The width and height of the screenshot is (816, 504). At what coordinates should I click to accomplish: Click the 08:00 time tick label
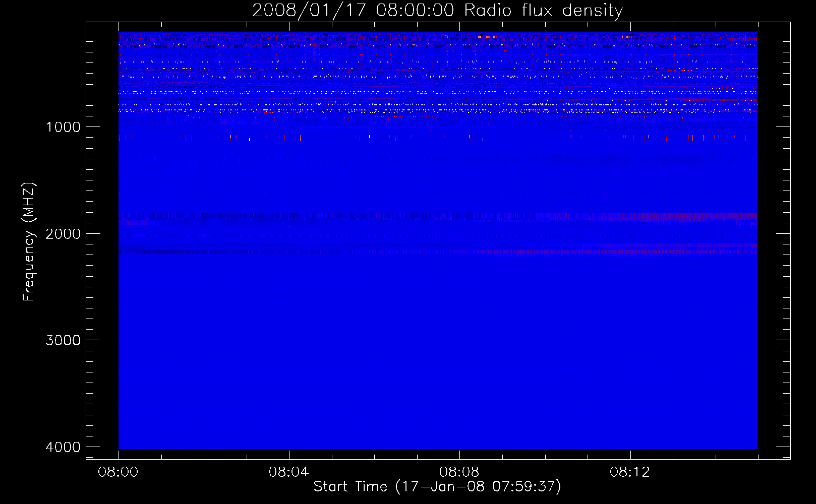click(118, 472)
